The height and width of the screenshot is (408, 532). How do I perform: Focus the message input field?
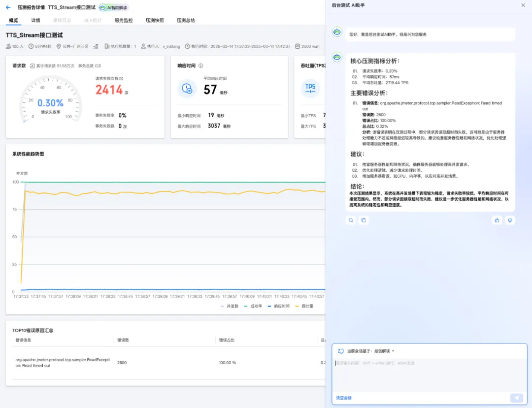coord(429,376)
